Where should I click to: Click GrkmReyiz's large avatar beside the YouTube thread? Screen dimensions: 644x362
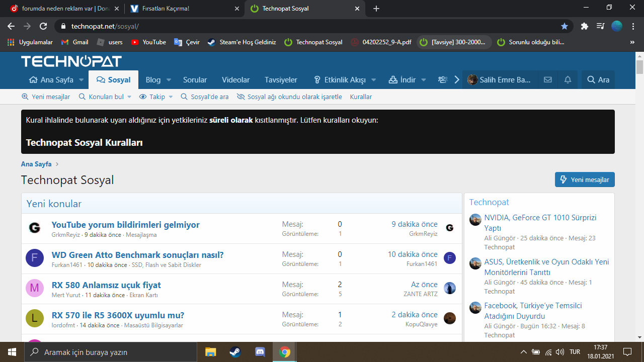pos(34,228)
